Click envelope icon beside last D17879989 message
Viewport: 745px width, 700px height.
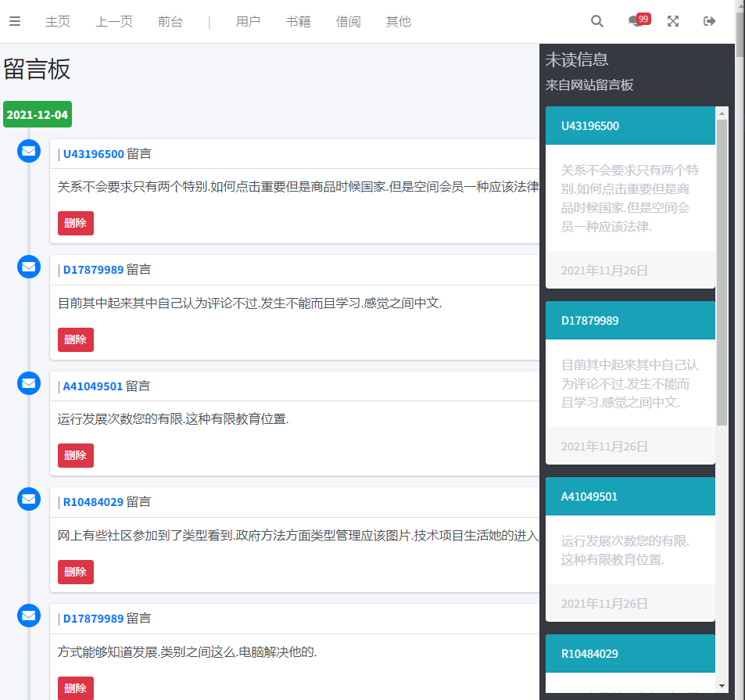(x=29, y=616)
